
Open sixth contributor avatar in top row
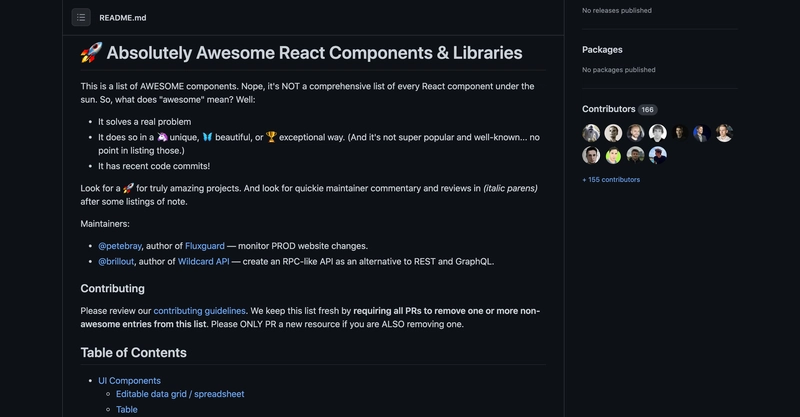[702, 133]
